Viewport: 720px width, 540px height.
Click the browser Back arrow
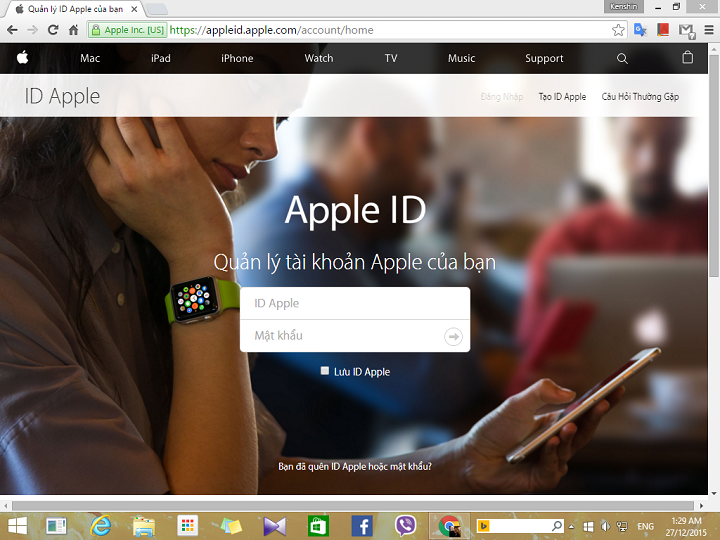pyautogui.click(x=12, y=30)
